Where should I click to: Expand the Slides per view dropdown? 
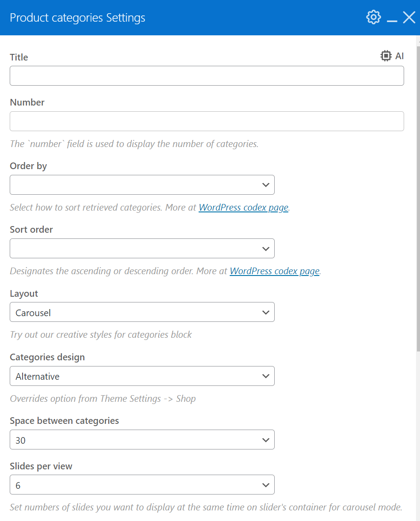click(142, 485)
